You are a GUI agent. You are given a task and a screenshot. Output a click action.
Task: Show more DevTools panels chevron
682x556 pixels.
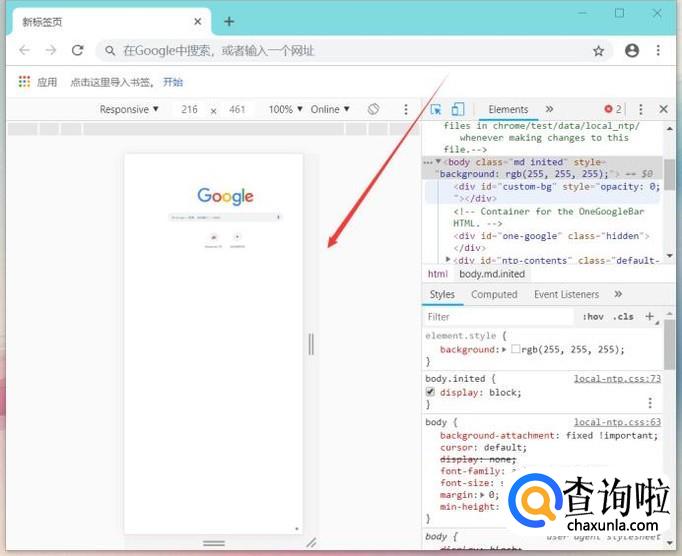549,109
